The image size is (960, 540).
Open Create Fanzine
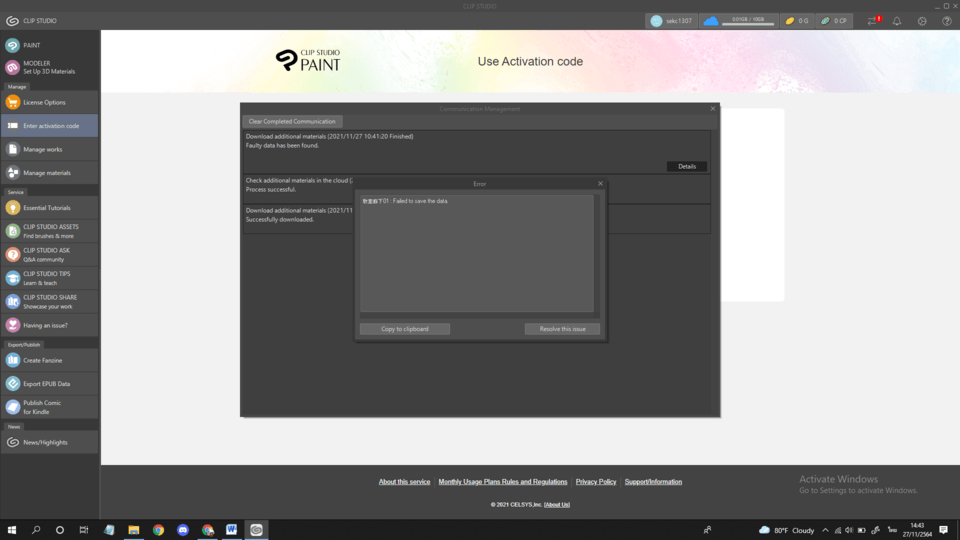click(49, 360)
